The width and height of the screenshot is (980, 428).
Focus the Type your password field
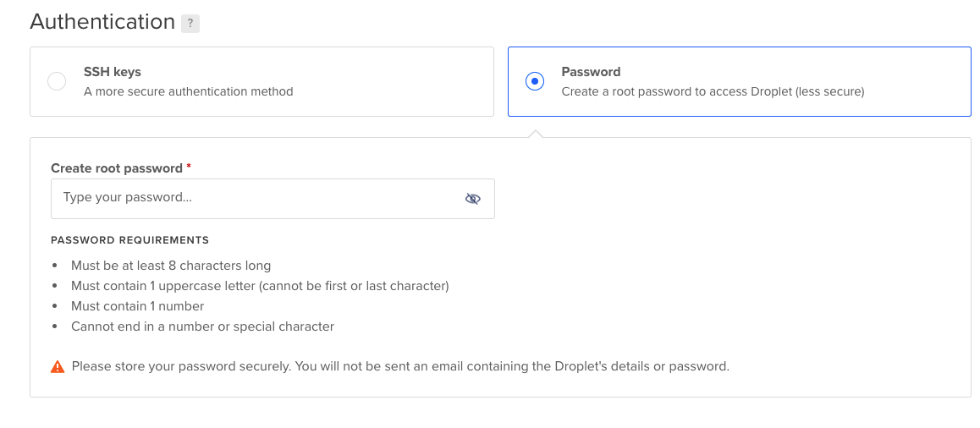coord(273,199)
